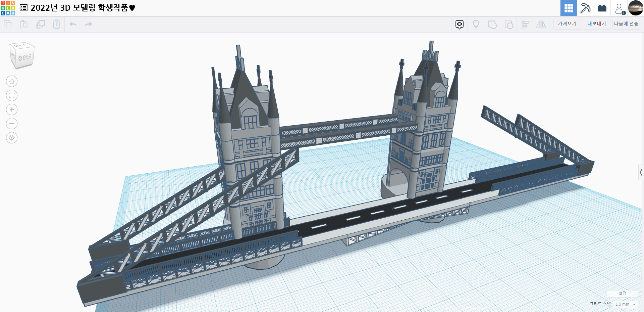Viewport: 644px width, 312px height.
Task: Click the 내보내기 export button
Action: click(x=596, y=24)
